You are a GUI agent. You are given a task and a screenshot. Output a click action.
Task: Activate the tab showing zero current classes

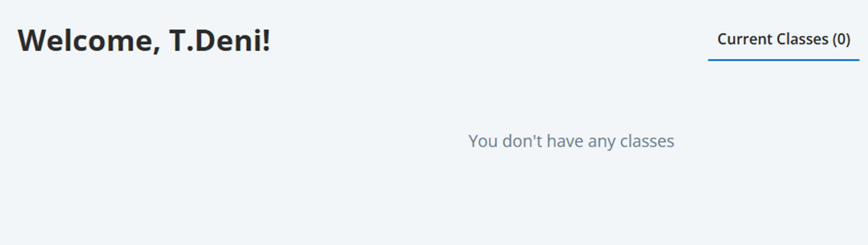[783, 40]
